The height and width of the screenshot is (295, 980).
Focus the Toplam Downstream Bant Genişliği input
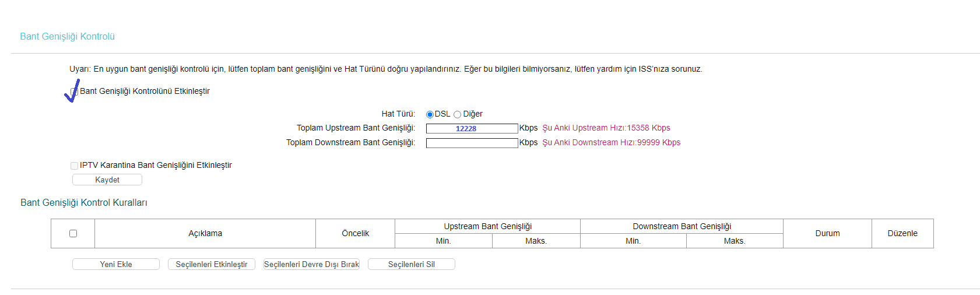(x=472, y=143)
